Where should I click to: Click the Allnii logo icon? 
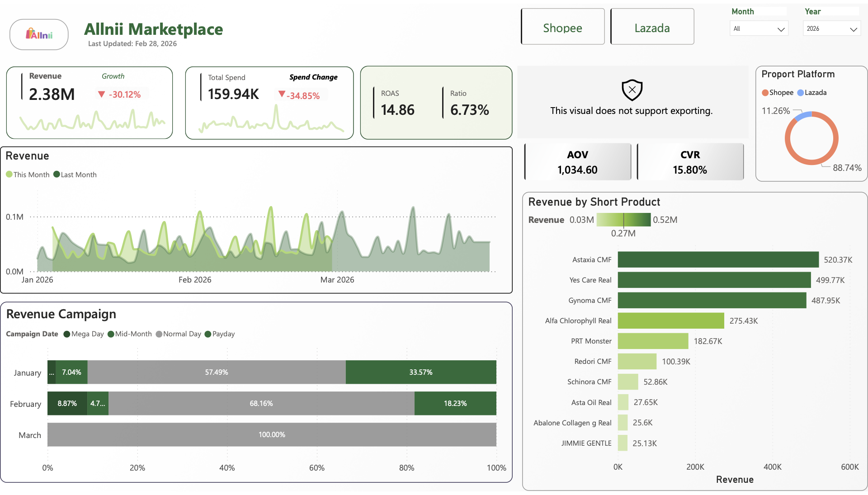[x=39, y=34]
